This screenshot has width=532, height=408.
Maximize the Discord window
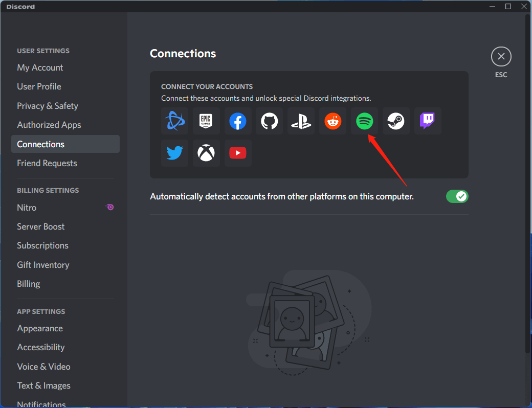coord(508,7)
